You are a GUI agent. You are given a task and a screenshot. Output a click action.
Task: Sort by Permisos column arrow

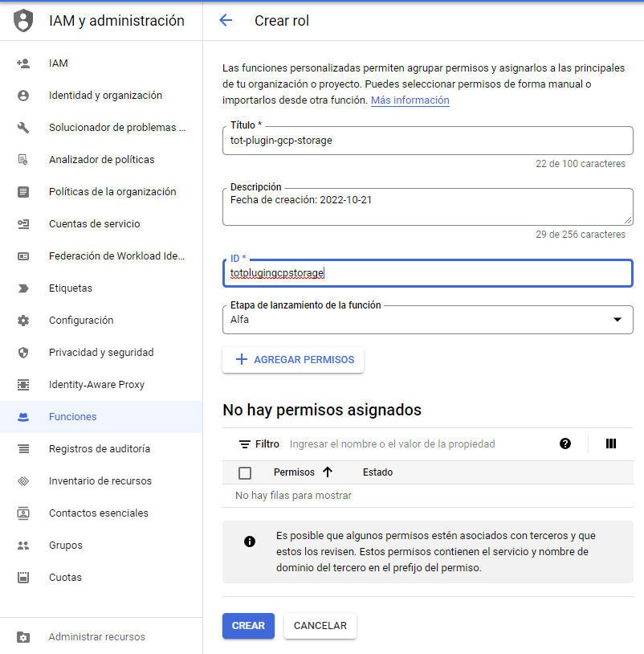click(x=327, y=472)
